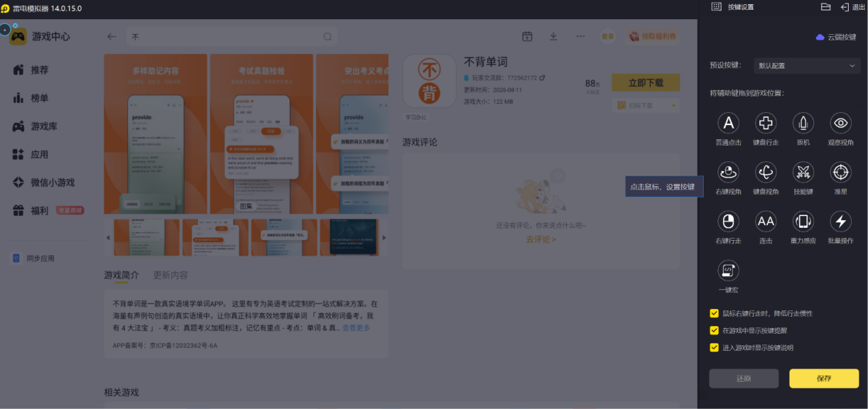Click the 图集 gallery label
Viewport: 868px width, 409px height.
[x=245, y=206]
